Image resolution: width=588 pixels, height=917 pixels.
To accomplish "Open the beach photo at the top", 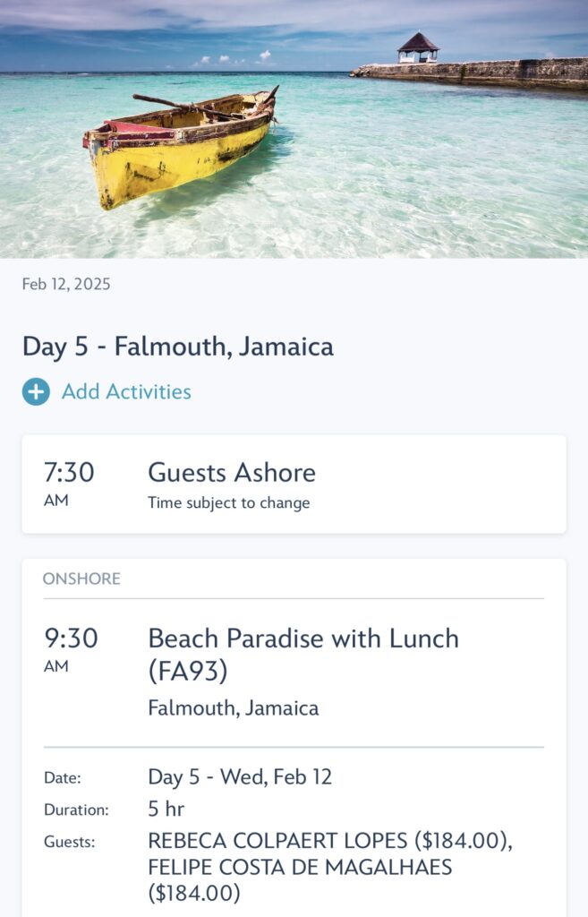I will click(x=294, y=125).
